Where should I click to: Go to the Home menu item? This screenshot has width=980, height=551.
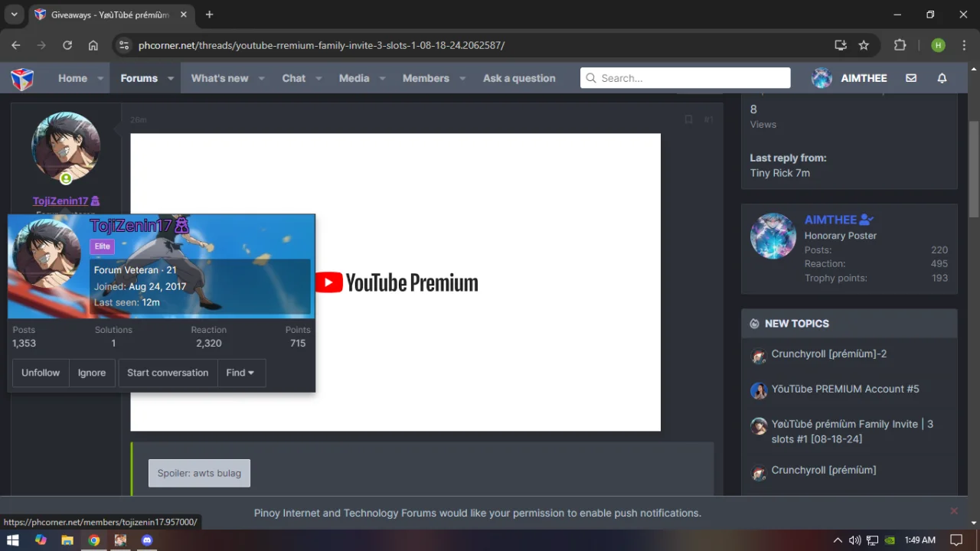(73, 78)
